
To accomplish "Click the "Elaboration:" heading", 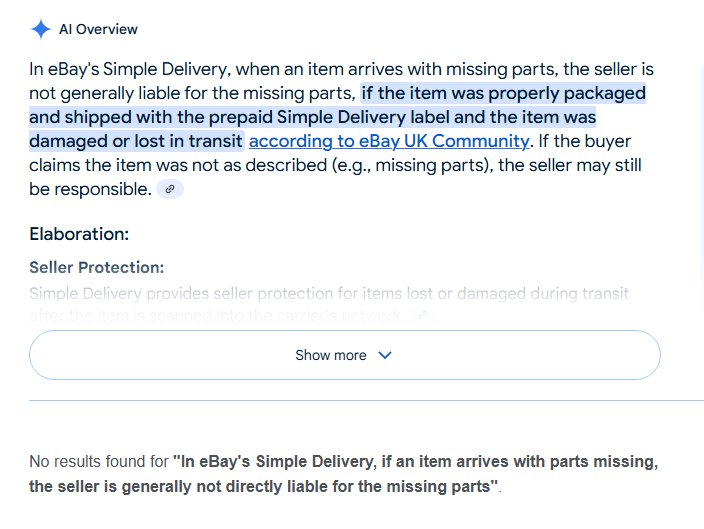I will [79, 234].
